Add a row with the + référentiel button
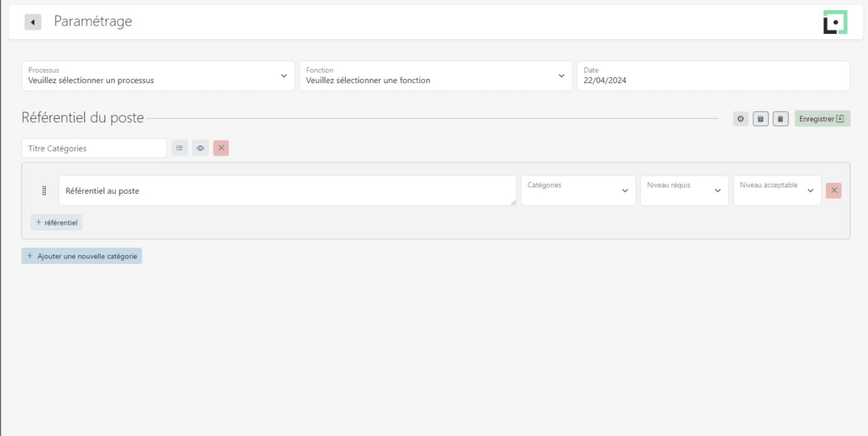The width and height of the screenshot is (868, 436). tap(57, 223)
